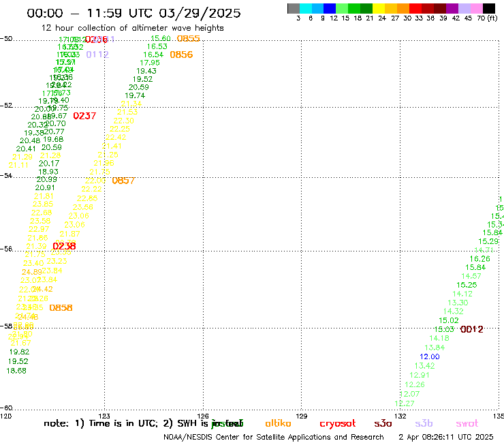Click the (ft) unit label on color scale
504x443 pixels.
(x=492, y=18)
